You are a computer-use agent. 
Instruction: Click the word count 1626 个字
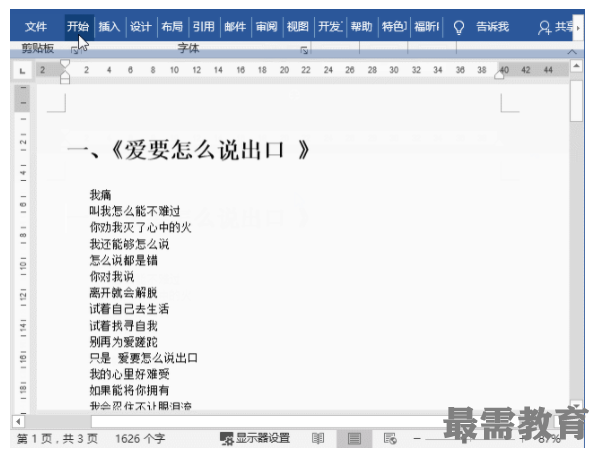click(x=140, y=439)
